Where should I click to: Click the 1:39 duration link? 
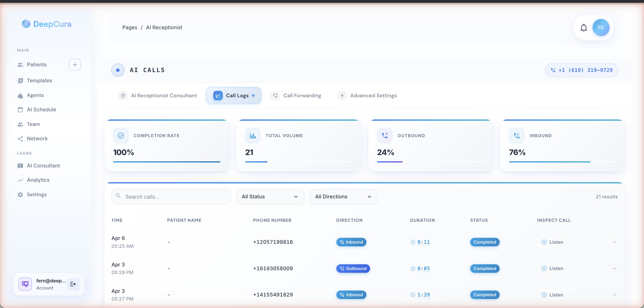click(423, 295)
